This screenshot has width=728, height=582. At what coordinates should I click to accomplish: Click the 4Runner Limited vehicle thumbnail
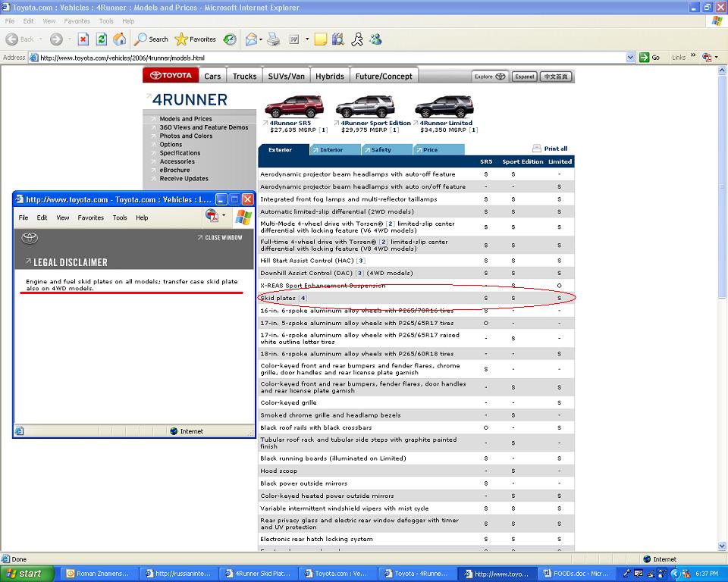[444, 107]
